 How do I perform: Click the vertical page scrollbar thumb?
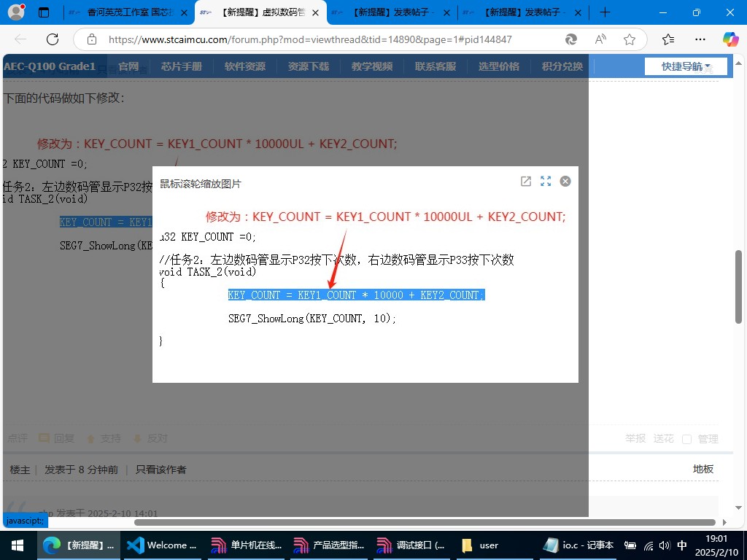tap(738, 287)
